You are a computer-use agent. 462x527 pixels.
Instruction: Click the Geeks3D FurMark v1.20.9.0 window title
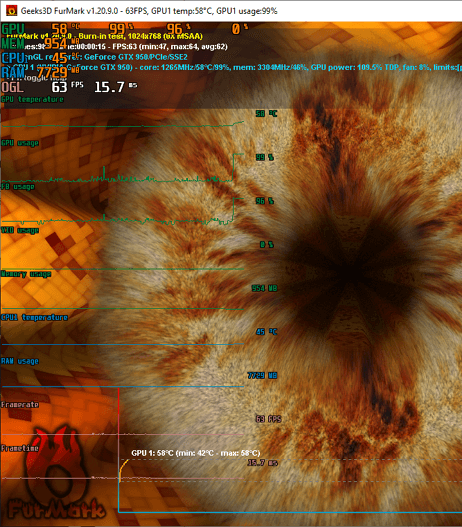point(149,11)
